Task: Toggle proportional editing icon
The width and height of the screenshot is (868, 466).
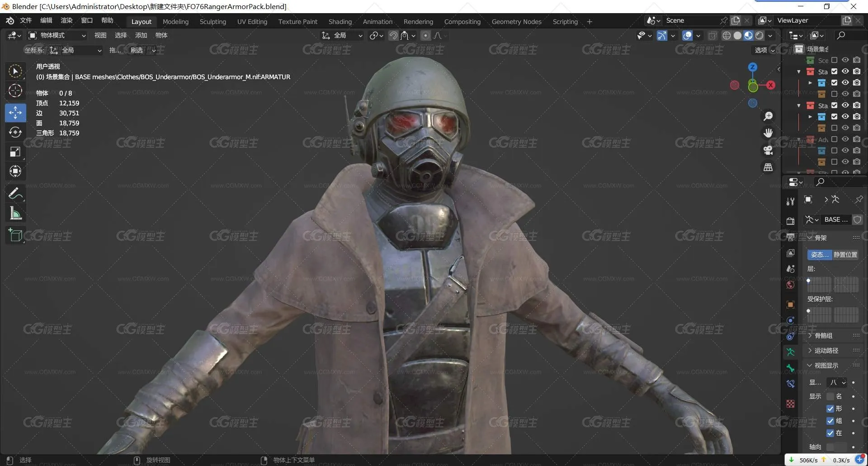Action: 425,35
